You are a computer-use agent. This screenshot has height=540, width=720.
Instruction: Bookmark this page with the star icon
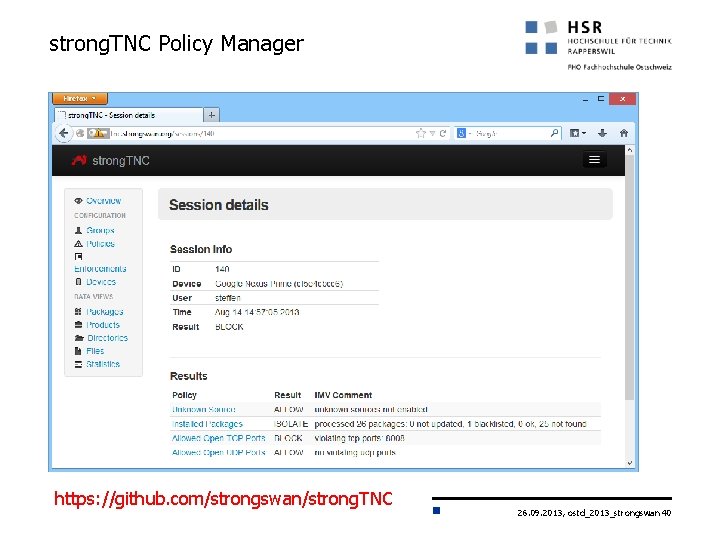coord(420,133)
